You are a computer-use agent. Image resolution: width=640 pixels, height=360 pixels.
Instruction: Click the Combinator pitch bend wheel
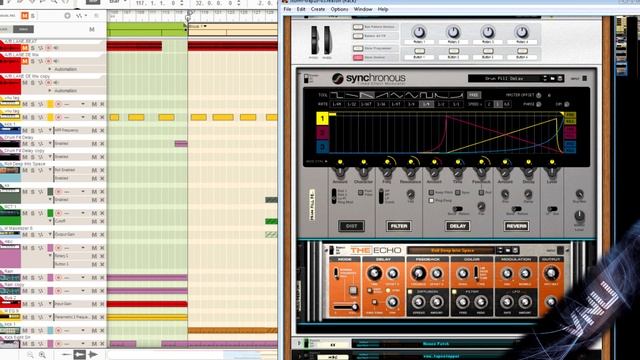pos(315,40)
